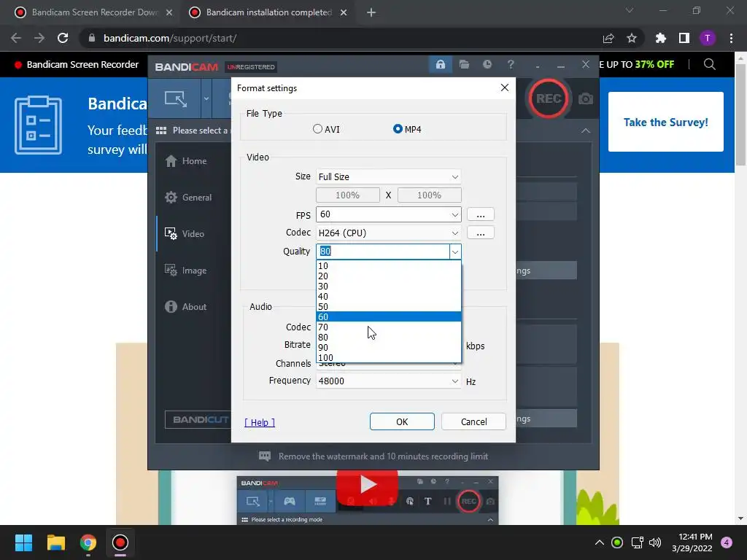The image size is (747, 560).
Task: Open the Chrome profile avatar T
Action: point(708,38)
